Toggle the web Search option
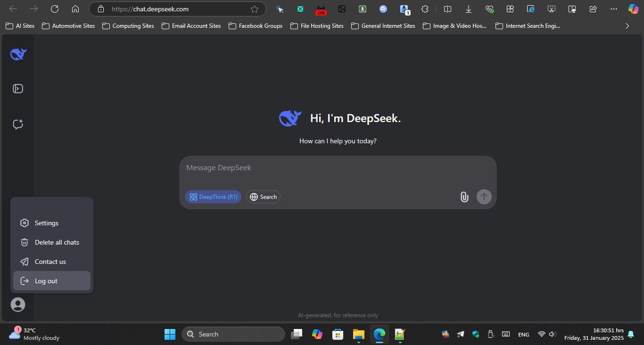Image resolution: width=644 pixels, height=345 pixels. point(263,197)
